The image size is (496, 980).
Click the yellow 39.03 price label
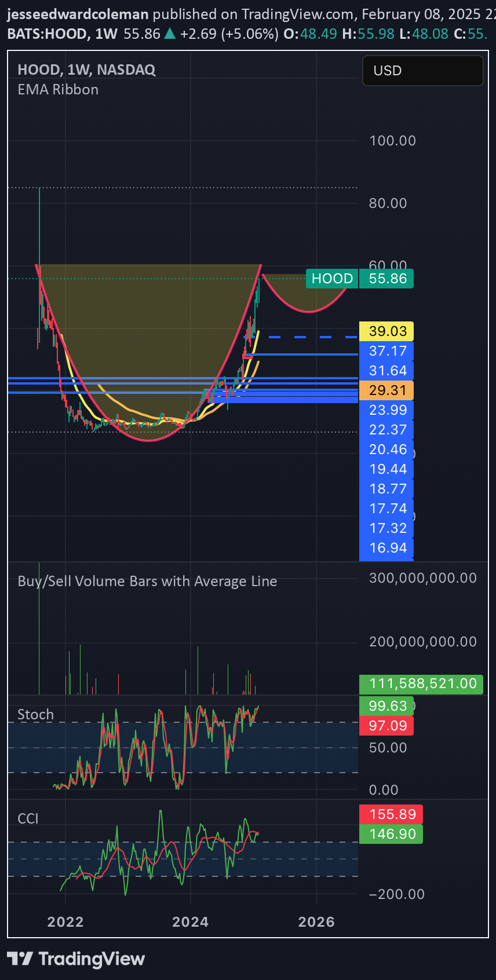pos(386,331)
